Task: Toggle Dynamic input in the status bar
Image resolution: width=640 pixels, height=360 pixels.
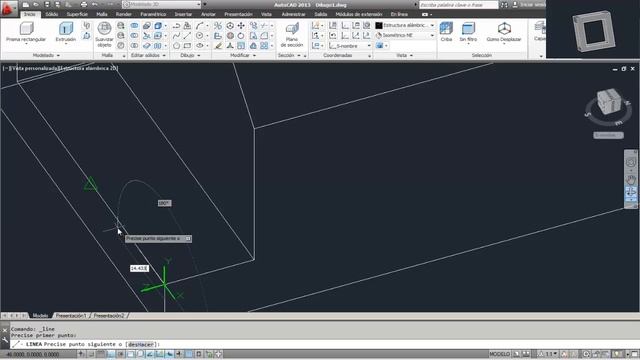Action: click(170, 354)
